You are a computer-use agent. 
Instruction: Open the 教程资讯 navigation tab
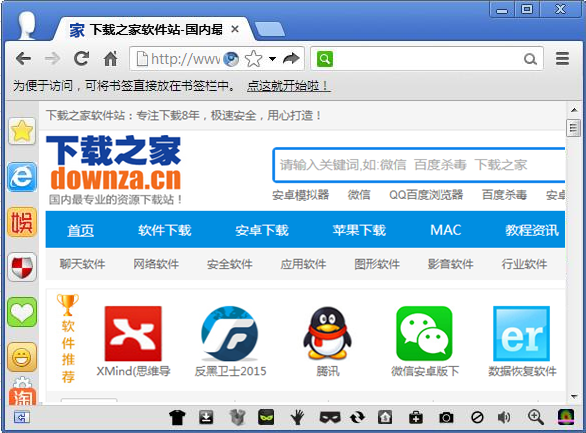532,230
